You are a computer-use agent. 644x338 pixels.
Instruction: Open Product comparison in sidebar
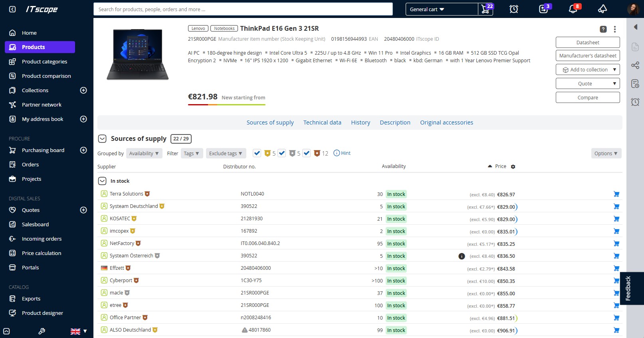[46, 76]
